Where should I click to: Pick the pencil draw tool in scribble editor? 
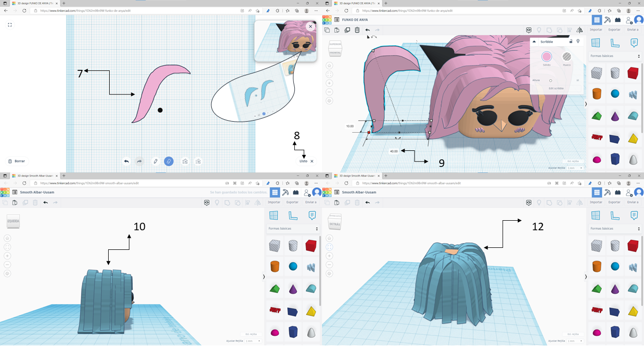click(155, 161)
